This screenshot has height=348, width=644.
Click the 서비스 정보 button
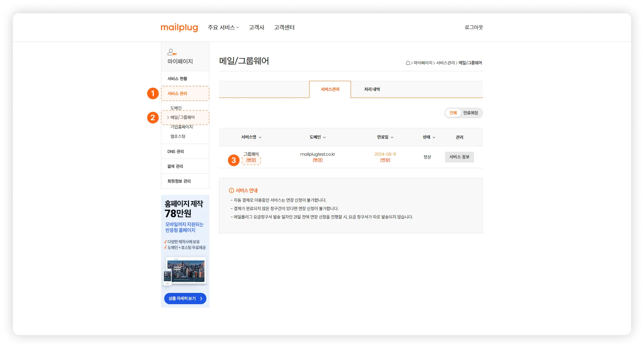[459, 157]
